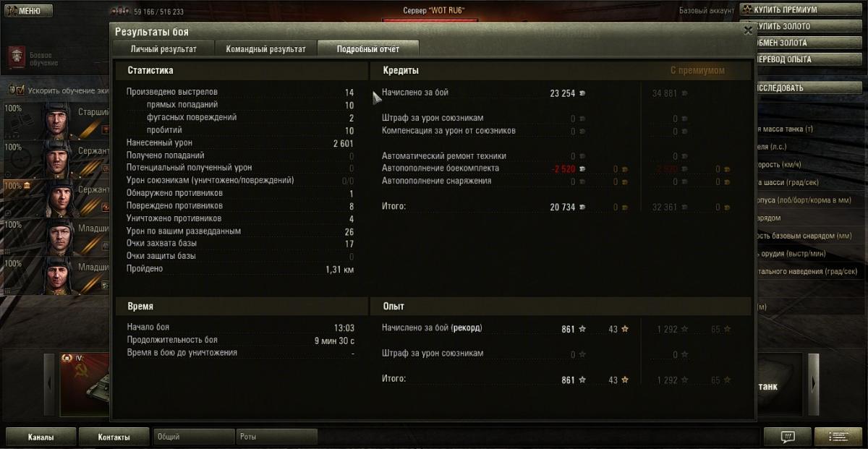This screenshot has width=868, height=449.
Task: Open the МЕНЮ button
Action: coord(27,11)
